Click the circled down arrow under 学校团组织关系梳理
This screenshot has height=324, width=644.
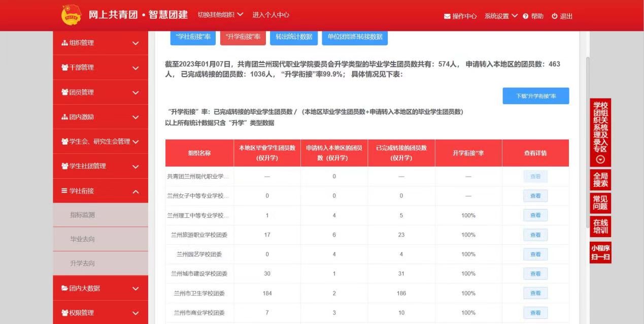(600, 159)
